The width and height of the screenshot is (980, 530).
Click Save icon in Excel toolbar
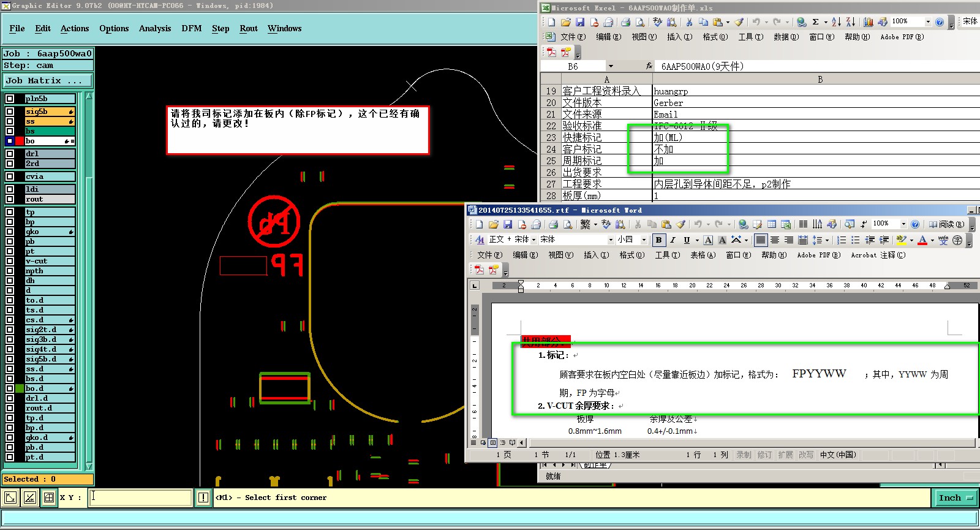pos(579,22)
